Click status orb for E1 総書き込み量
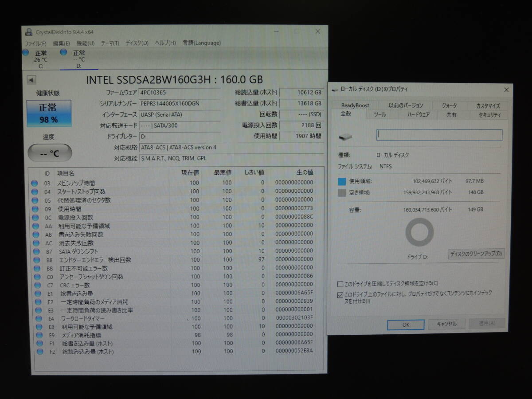Viewport: 532px width, 399px height. pos(38,293)
